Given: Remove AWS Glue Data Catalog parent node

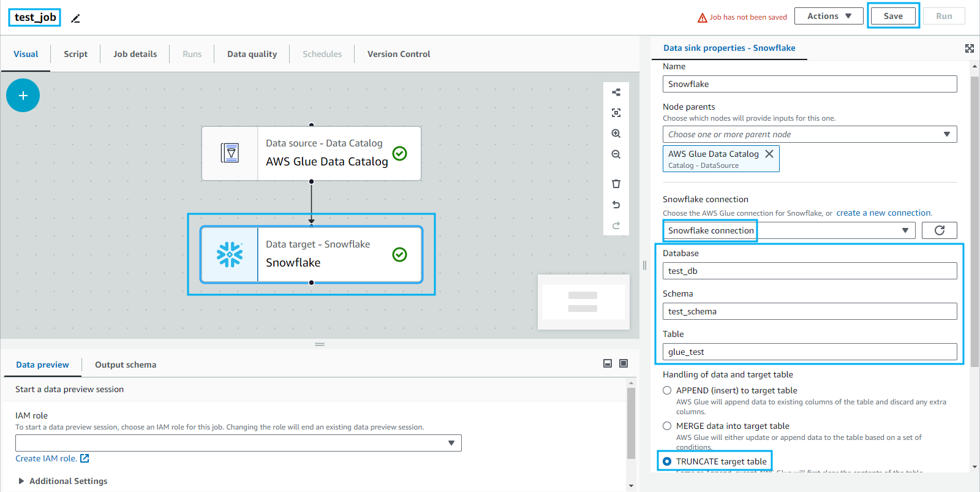Looking at the screenshot, I should [x=769, y=154].
